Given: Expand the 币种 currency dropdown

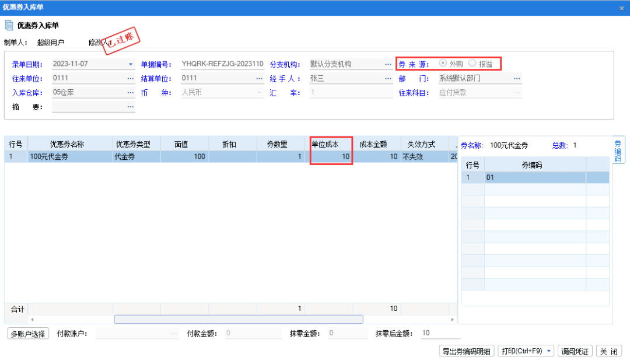Looking at the screenshot, I should click(x=260, y=92).
